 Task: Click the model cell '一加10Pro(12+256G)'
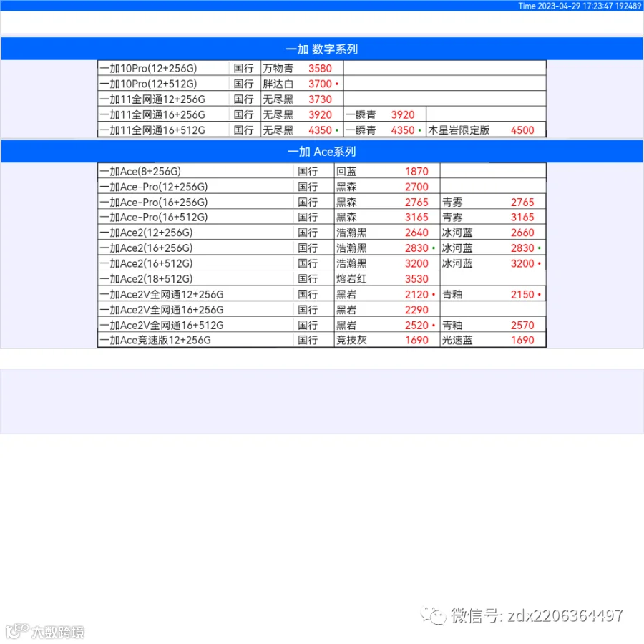(x=148, y=68)
